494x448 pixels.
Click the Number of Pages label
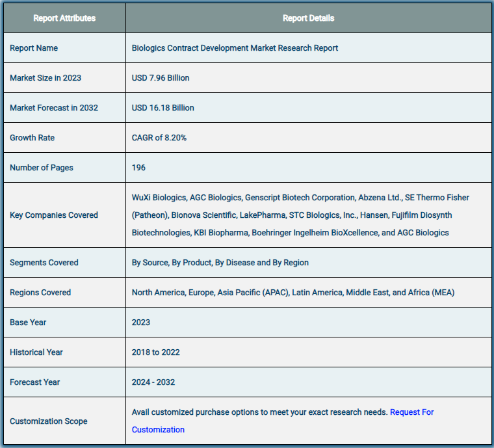coord(41,168)
